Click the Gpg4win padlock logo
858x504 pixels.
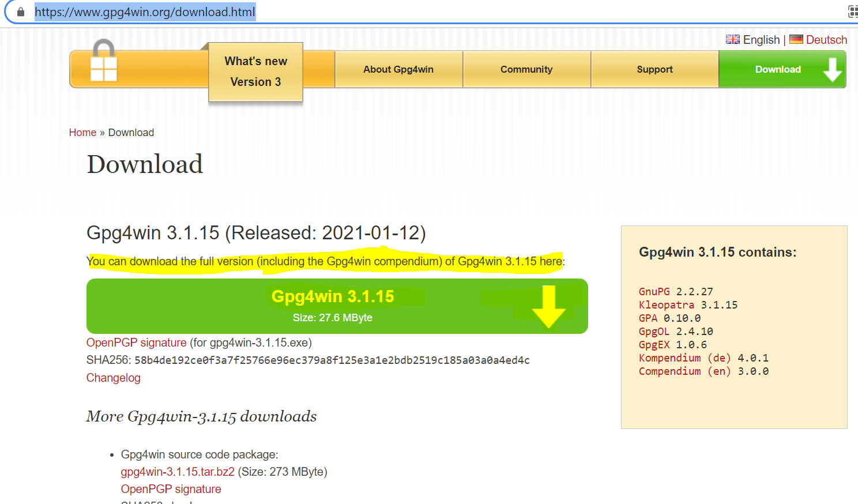coord(104,61)
